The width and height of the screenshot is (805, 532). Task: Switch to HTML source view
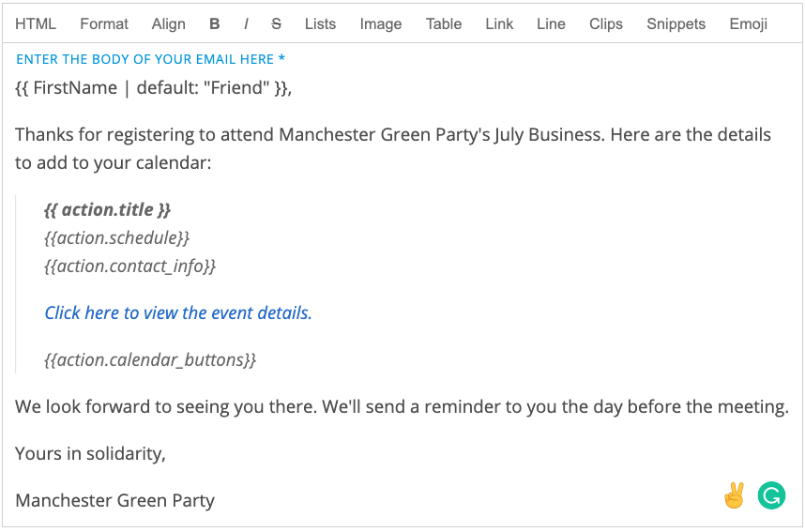pos(36,24)
